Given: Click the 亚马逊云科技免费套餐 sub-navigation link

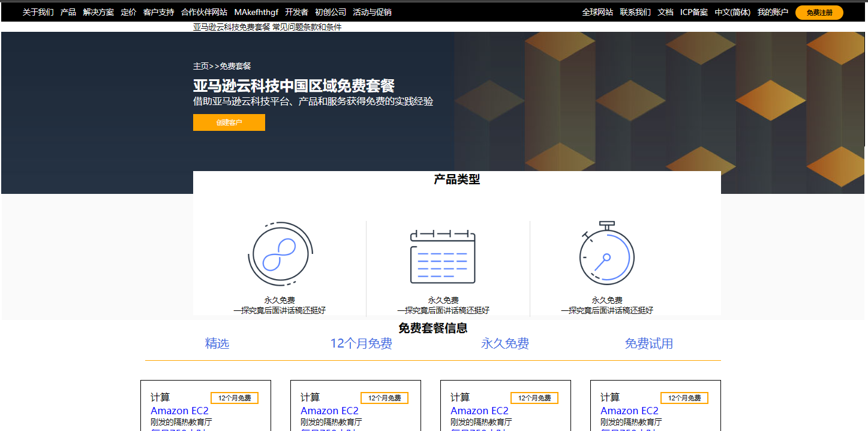Looking at the screenshot, I should tap(232, 27).
